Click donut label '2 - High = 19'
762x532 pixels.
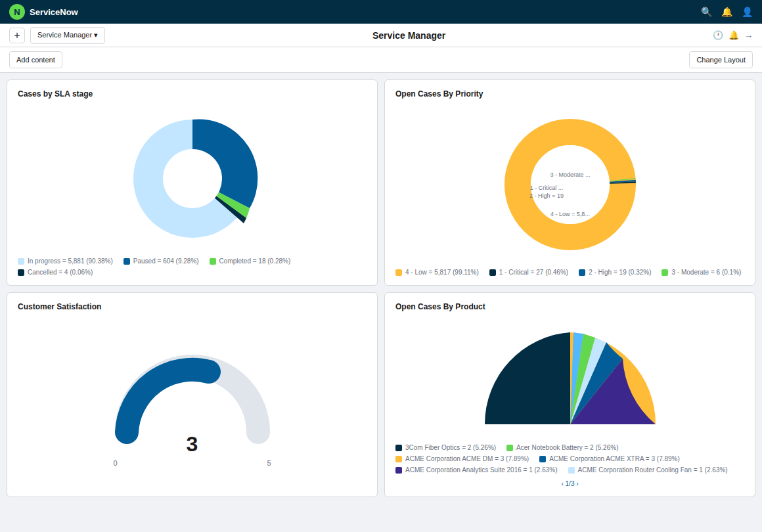pyautogui.click(x=547, y=196)
